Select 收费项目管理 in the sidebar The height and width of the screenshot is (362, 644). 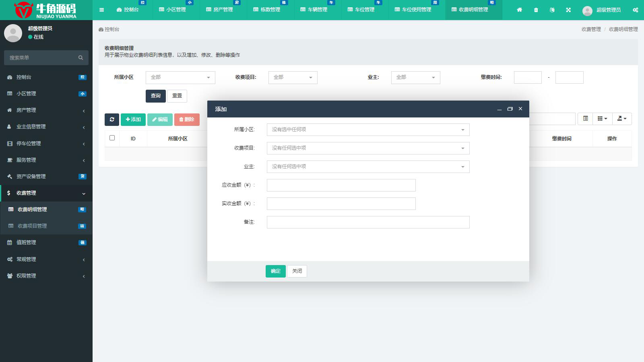(46, 226)
